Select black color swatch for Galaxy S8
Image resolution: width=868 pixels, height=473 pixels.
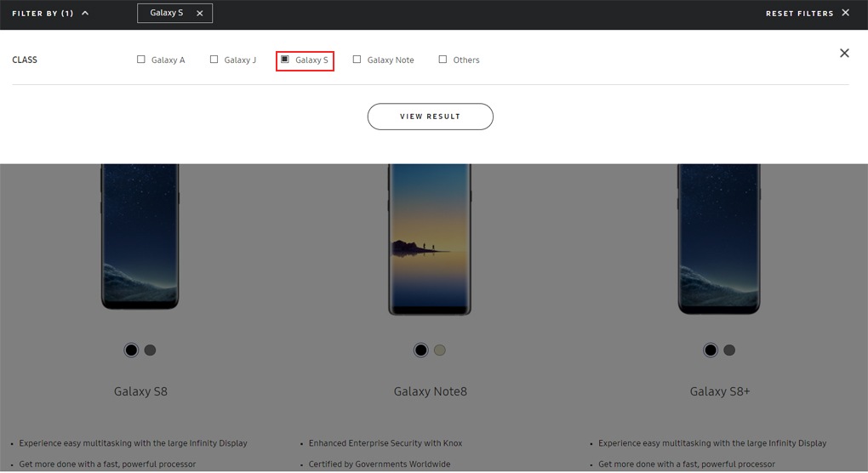pos(131,350)
